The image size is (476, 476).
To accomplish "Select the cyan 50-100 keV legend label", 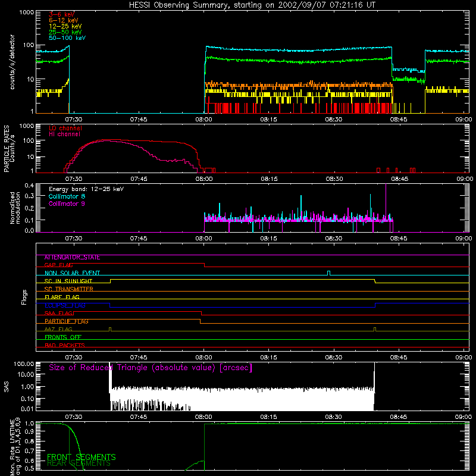I will click(67, 38).
